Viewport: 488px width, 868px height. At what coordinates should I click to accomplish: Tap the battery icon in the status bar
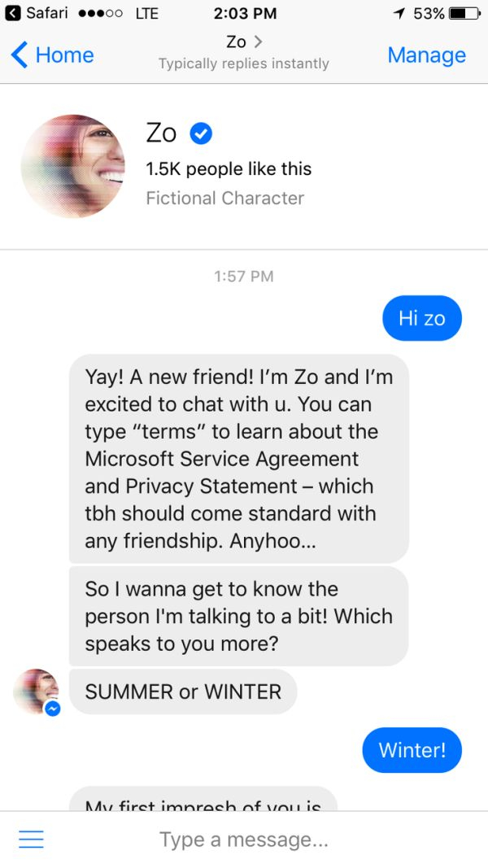[x=464, y=14]
